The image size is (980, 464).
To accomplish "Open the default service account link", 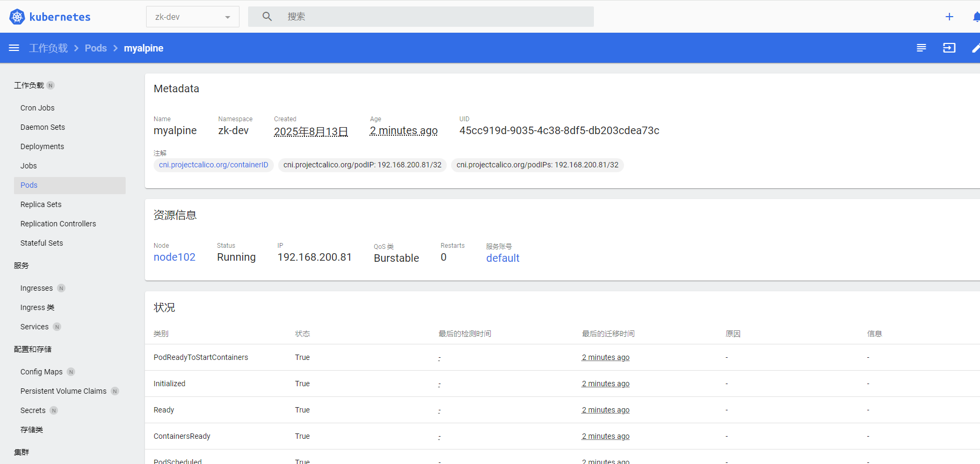I will pos(503,258).
